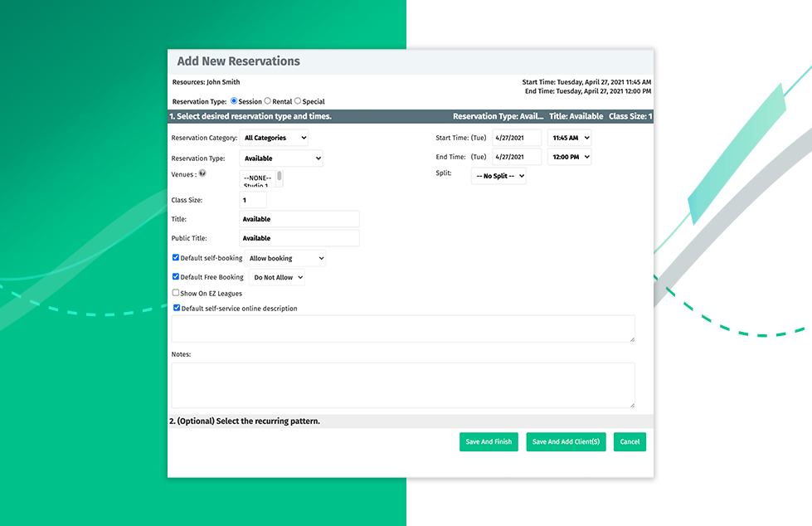Open the Do Not Allow dropdown
The image size is (812, 526).
coord(276,277)
